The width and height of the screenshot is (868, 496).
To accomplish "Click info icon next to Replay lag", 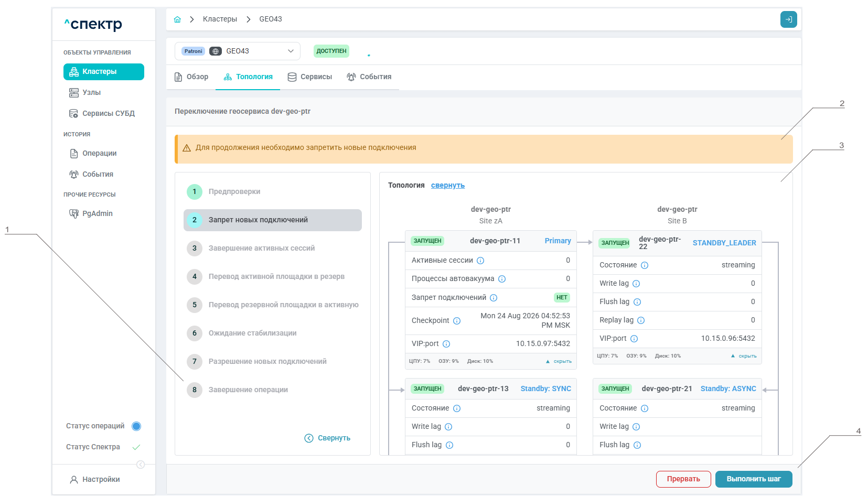I will (x=641, y=320).
